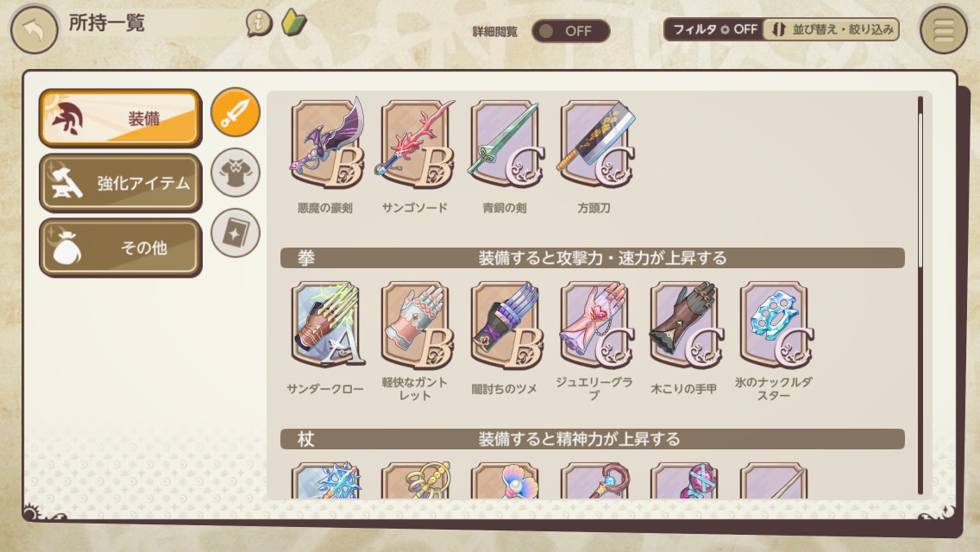Viewport: 980px width, 552px height.
Task: Open 並び替え・絞り込み sort options
Action: click(832, 29)
